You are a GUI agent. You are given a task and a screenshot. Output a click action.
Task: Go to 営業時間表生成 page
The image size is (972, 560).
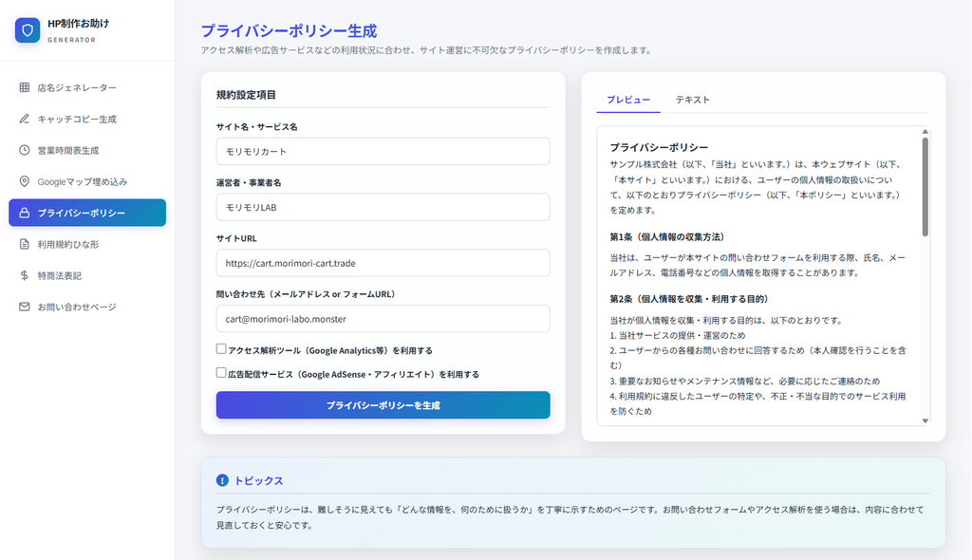pos(87,150)
